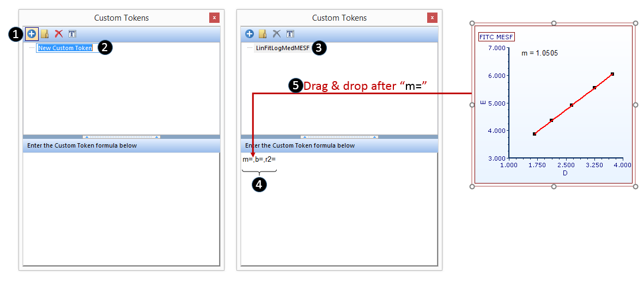Close the dialog containing New Custom Token

tap(214, 18)
